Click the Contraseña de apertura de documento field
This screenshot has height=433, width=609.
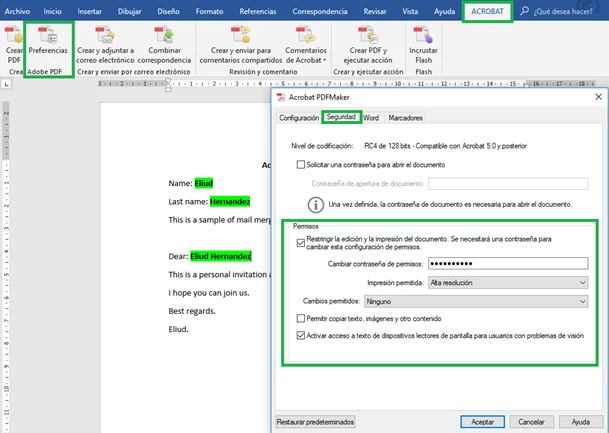click(x=508, y=183)
